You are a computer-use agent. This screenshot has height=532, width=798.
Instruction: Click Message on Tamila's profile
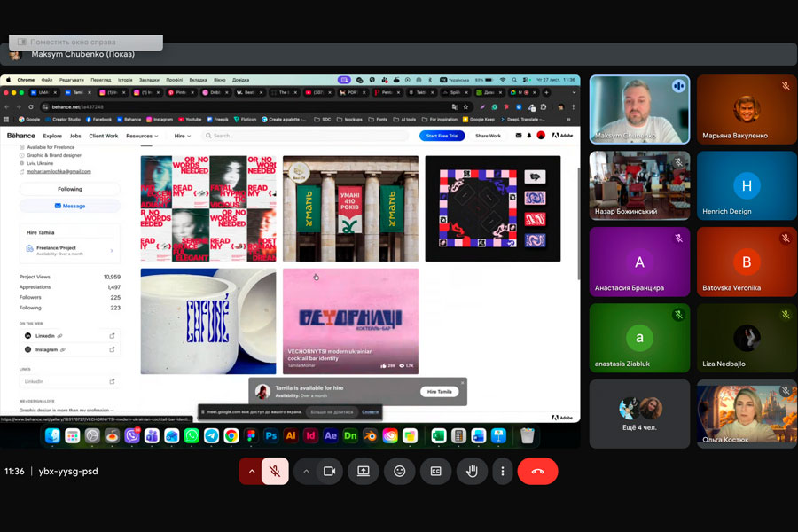pyautogui.click(x=70, y=206)
